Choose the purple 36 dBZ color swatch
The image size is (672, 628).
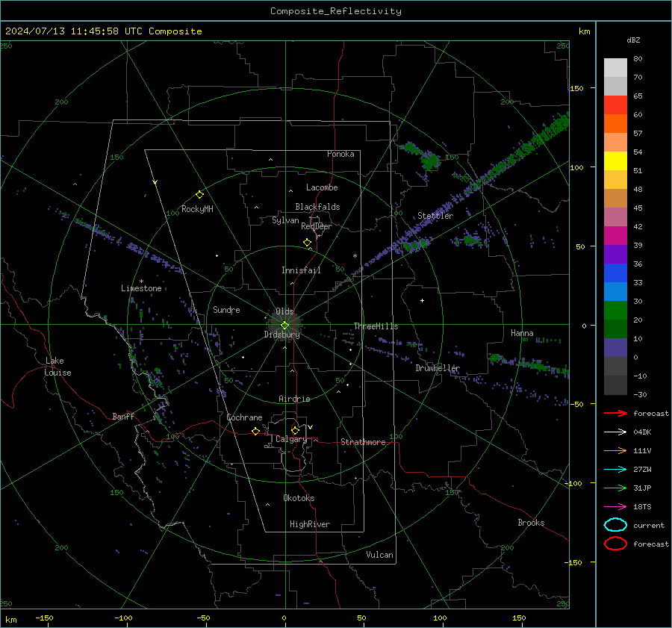coord(615,255)
